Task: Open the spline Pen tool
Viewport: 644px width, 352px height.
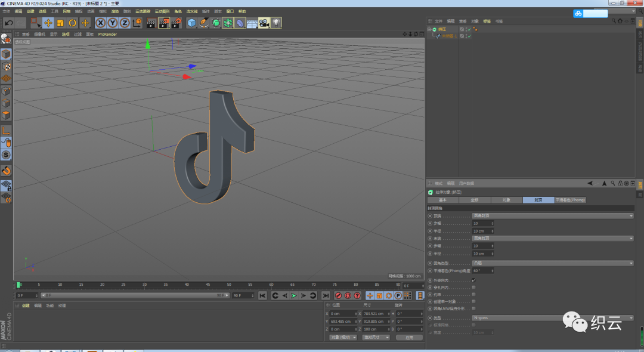Action: 204,23
